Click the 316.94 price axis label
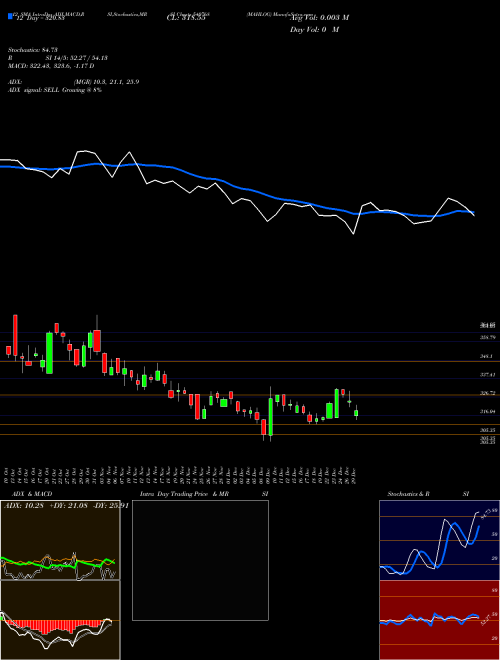The image size is (500, 660). tap(489, 412)
